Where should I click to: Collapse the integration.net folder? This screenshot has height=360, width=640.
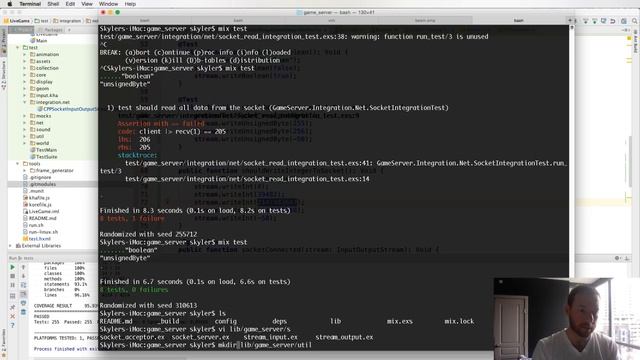pyautogui.click(x=25, y=102)
